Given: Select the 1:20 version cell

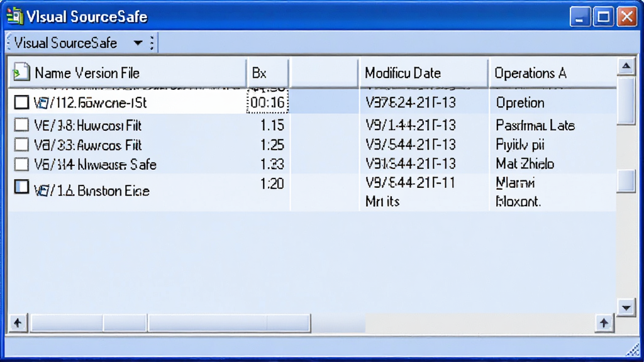Looking at the screenshot, I should click(x=272, y=184).
